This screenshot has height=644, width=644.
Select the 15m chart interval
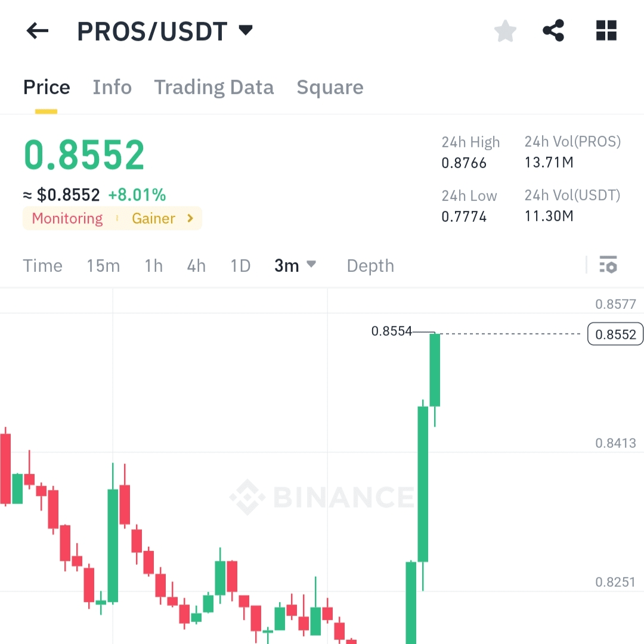click(x=103, y=265)
